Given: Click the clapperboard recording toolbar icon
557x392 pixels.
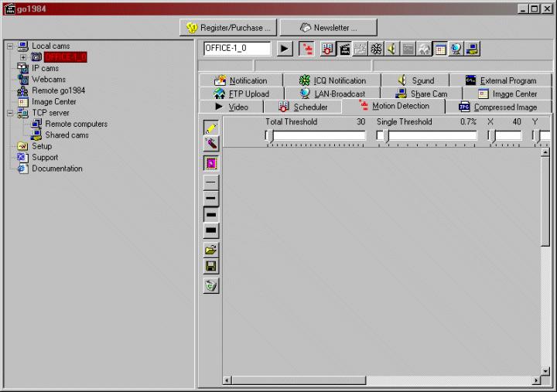Looking at the screenshot, I should pyautogui.click(x=344, y=49).
